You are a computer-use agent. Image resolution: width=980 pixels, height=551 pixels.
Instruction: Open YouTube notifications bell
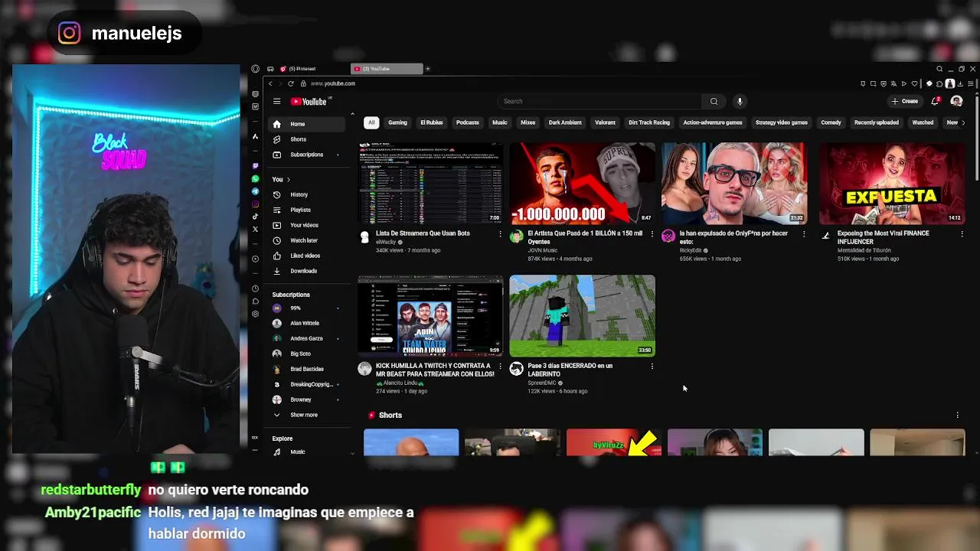[935, 101]
